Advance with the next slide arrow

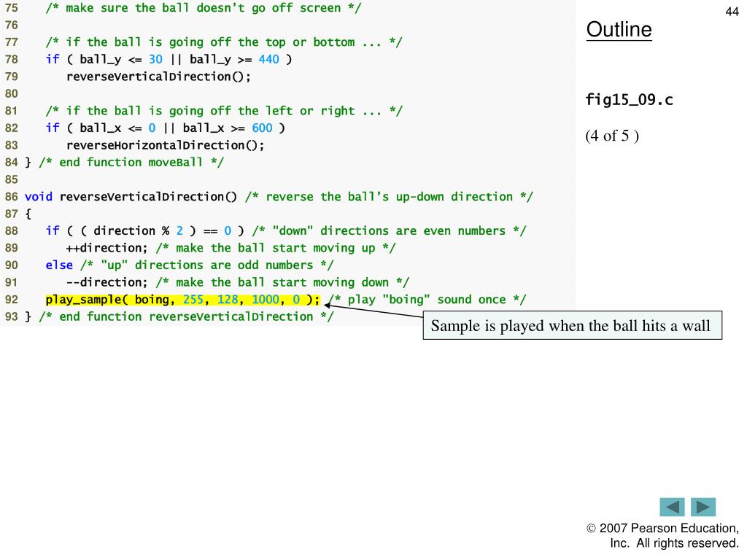[x=703, y=507]
